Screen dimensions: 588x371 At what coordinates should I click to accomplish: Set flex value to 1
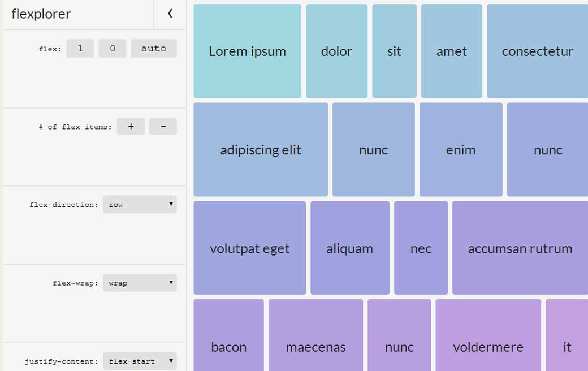(80, 49)
